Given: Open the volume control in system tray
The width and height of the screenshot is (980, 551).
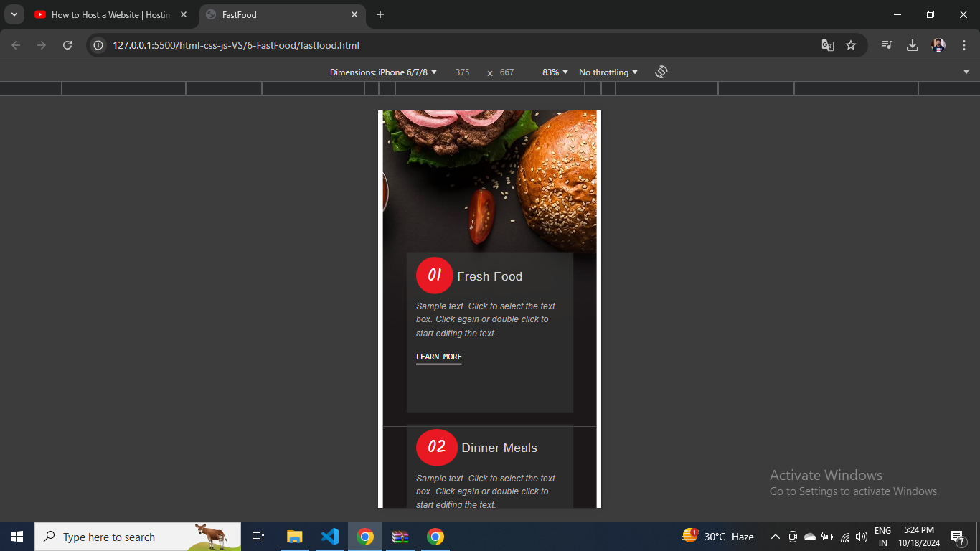Looking at the screenshot, I should click(862, 537).
